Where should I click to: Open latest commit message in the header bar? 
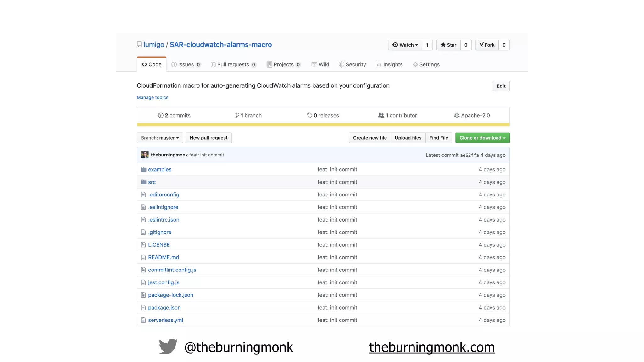[207, 155]
